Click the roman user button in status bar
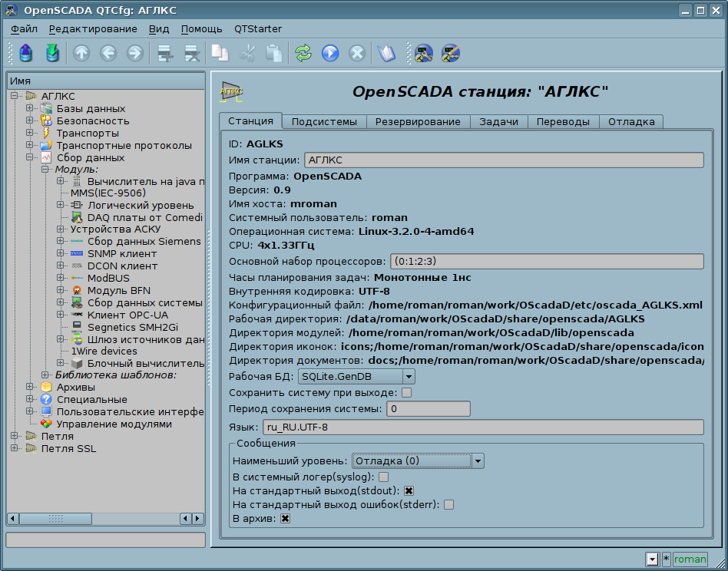Image resolution: width=728 pixels, height=571 pixels. click(x=690, y=559)
